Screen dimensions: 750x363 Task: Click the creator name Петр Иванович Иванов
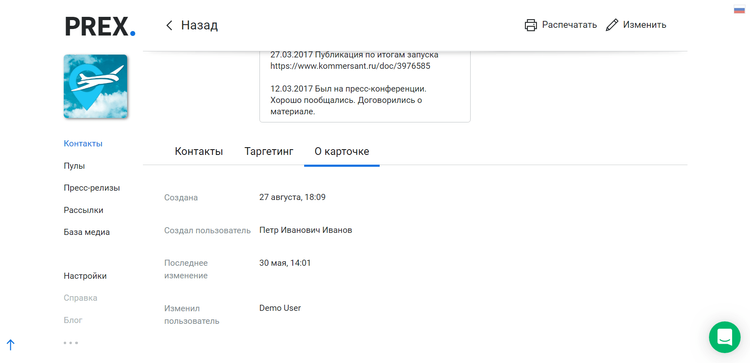coord(306,230)
